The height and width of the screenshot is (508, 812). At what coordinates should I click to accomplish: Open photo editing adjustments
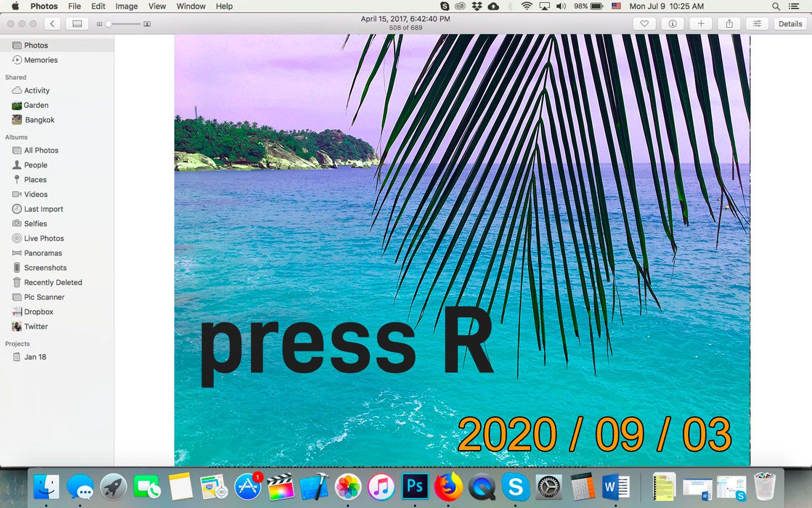click(757, 23)
